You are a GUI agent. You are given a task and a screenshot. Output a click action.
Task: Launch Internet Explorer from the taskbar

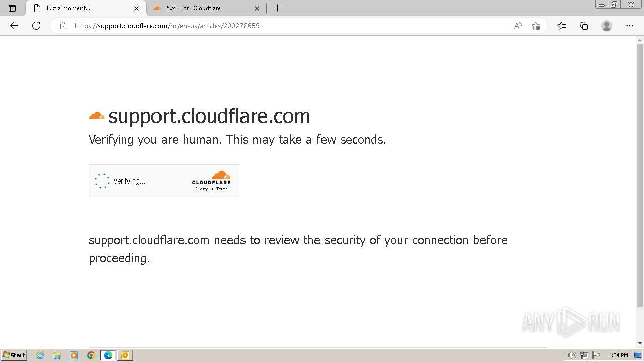point(40,355)
